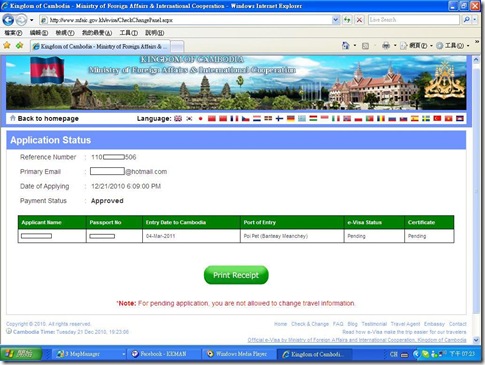Click the 04-Mar-2011 entry date cell

(191, 236)
